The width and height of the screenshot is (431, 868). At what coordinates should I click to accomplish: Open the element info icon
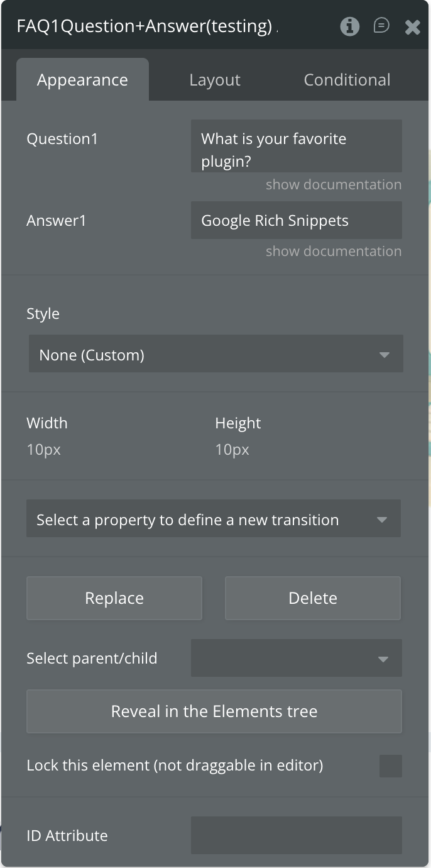tap(349, 26)
